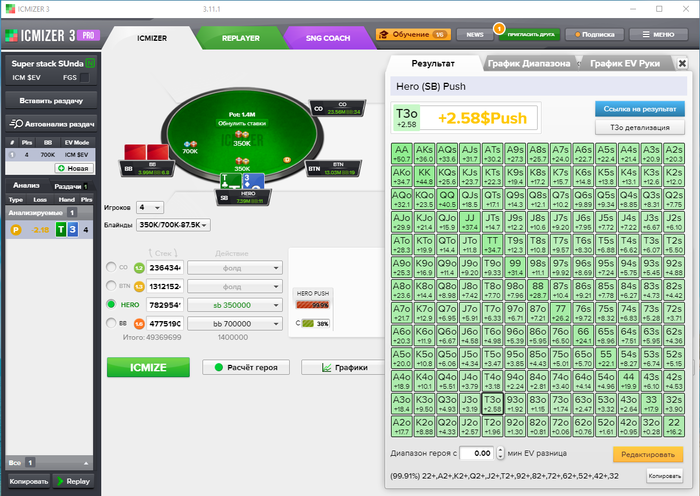
Task: Click the BB red hole cards
Action: [147, 152]
